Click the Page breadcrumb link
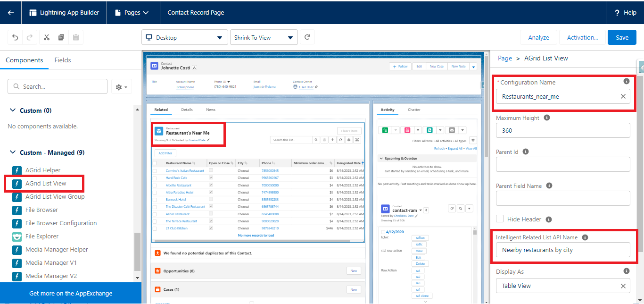 505,58
